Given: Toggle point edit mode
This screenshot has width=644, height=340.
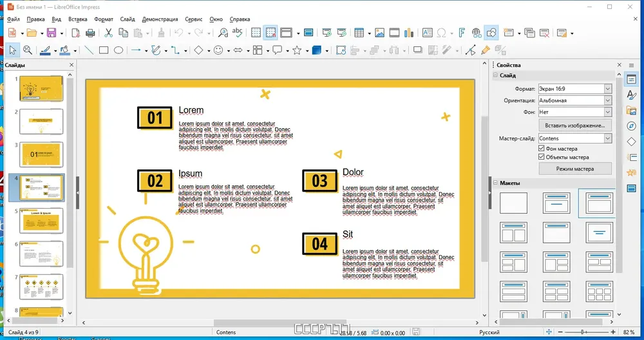Looking at the screenshot, I should tap(471, 50).
